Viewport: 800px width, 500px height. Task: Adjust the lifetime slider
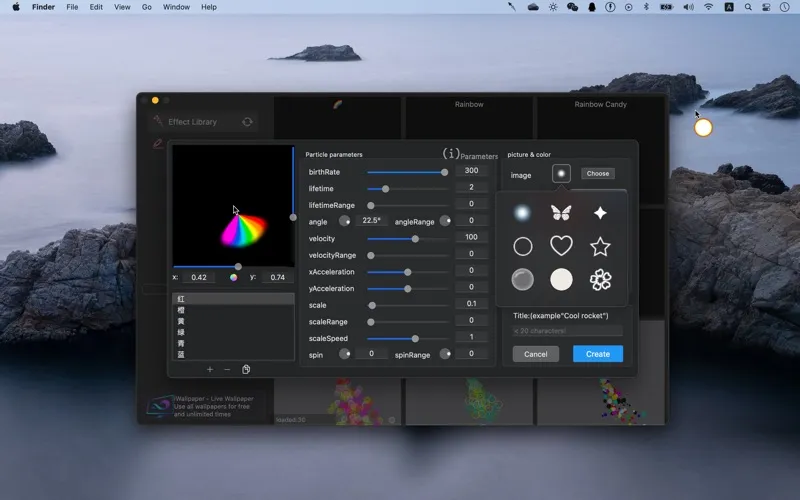tap(408, 189)
